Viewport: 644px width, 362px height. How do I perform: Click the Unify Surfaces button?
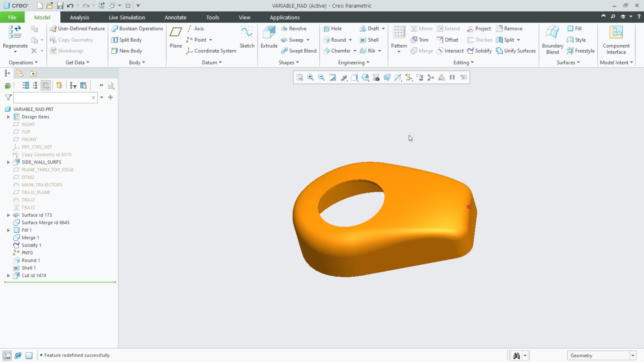point(516,51)
